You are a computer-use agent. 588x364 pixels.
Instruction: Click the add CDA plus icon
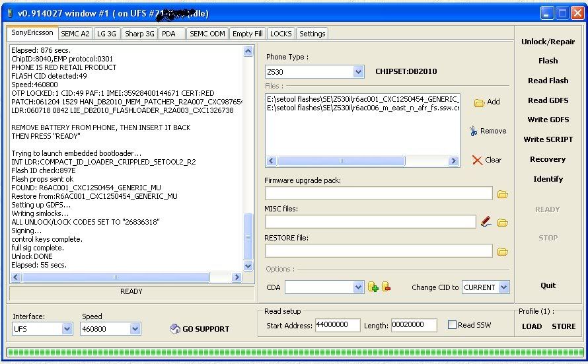[x=373, y=287]
